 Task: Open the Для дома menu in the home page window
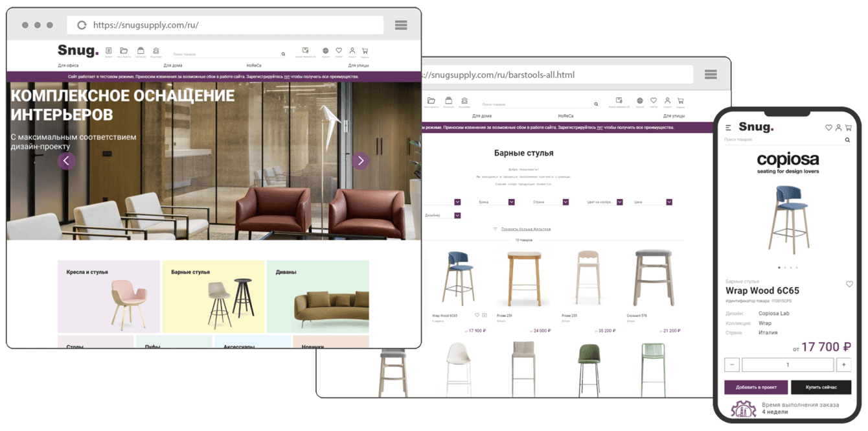(x=173, y=65)
